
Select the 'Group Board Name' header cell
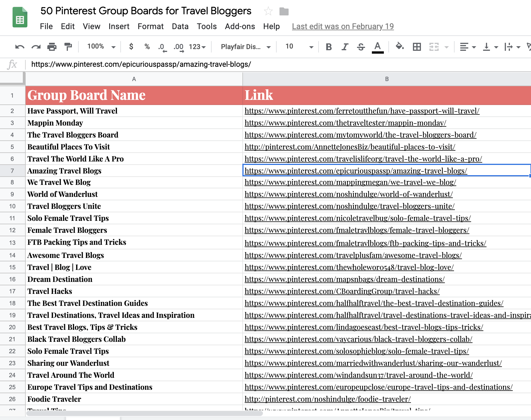pyautogui.click(x=134, y=95)
